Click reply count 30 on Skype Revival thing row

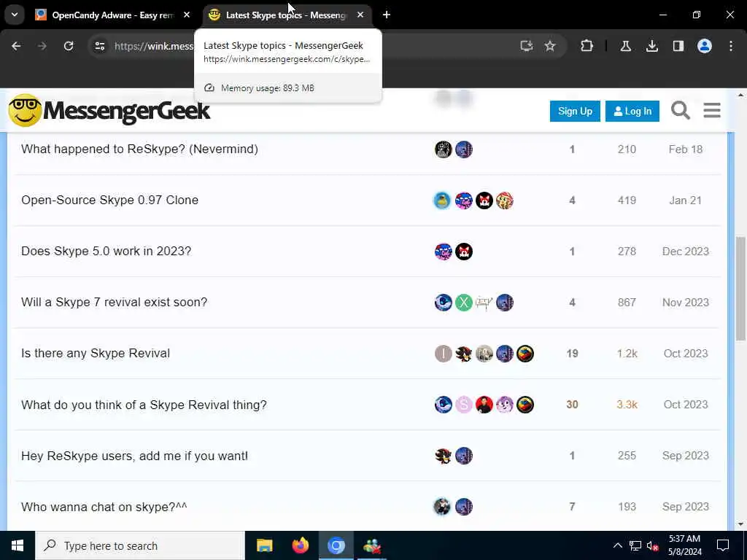[x=572, y=405]
